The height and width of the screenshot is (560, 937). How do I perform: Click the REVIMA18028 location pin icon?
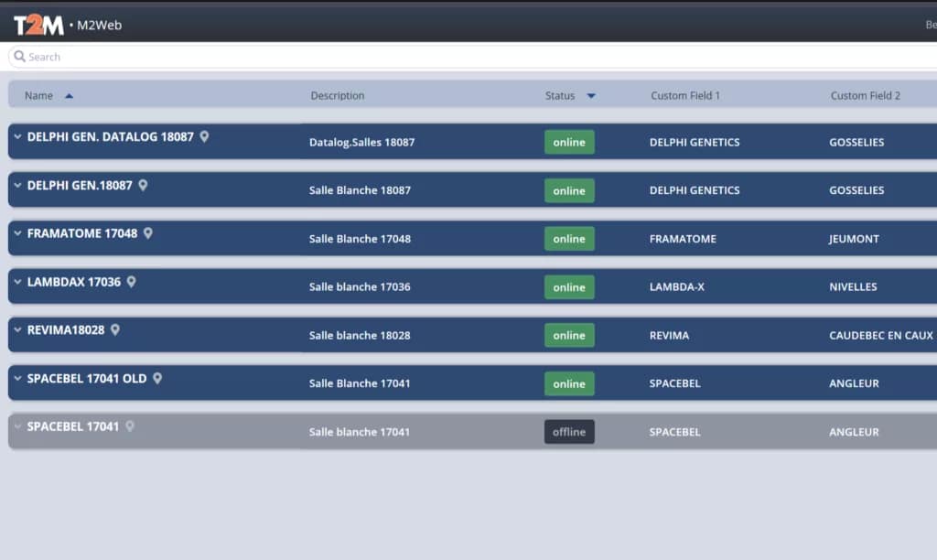pyautogui.click(x=115, y=329)
